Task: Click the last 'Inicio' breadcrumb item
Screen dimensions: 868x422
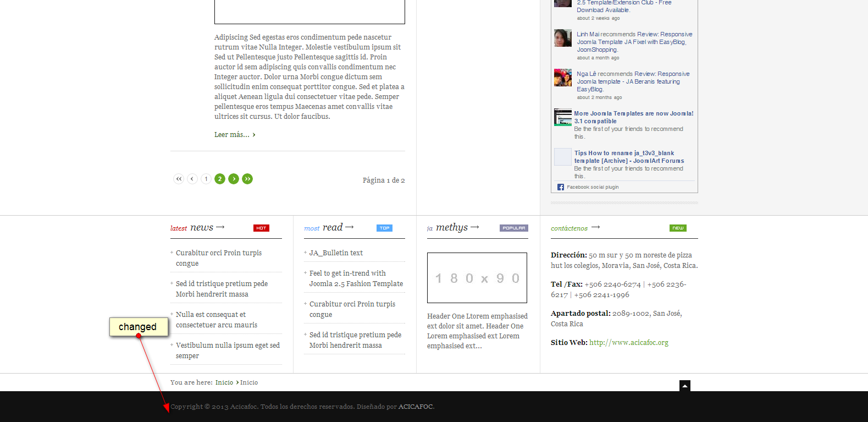Action: tap(249, 382)
